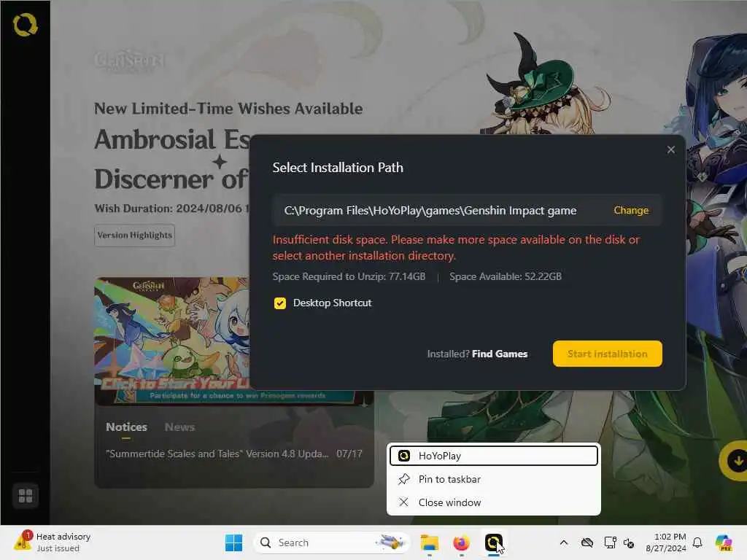Click the X icon beside Close window

(403, 502)
